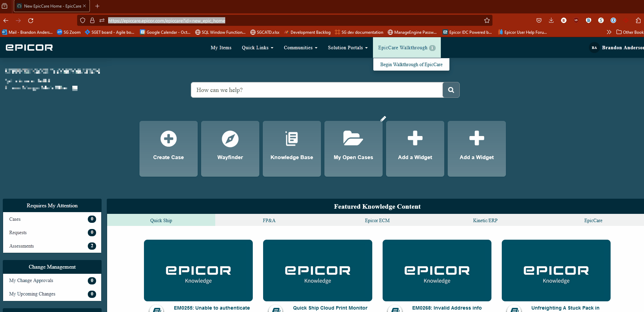Show more bookmarks with the double chevron
Viewport: 644px width, 312px height.
click(x=609, y=32)
